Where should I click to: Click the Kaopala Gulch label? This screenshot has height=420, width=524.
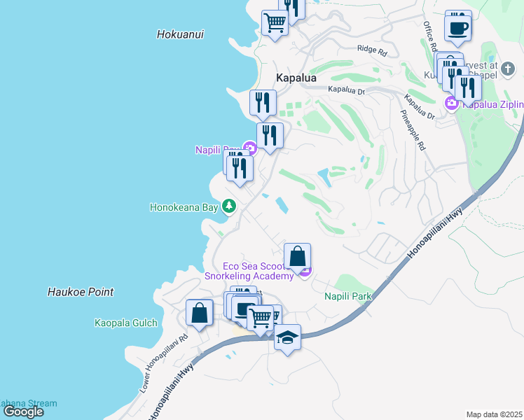click(x=122, y=323)
